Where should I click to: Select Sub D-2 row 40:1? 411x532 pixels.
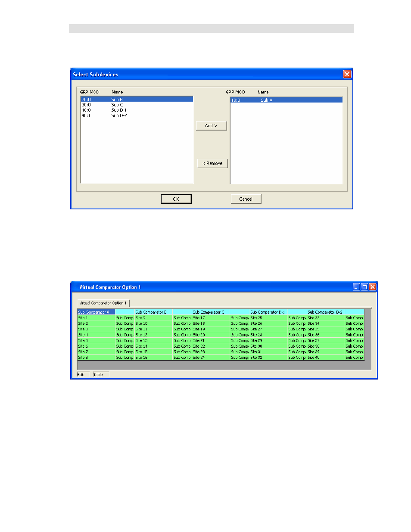click(x=137, y=115)
